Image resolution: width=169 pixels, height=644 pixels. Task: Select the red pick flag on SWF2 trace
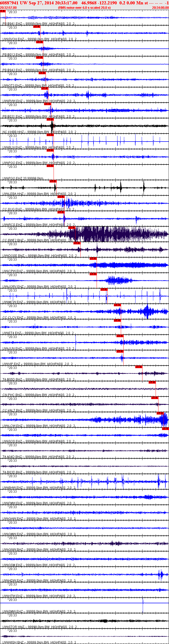coord(72,228)
